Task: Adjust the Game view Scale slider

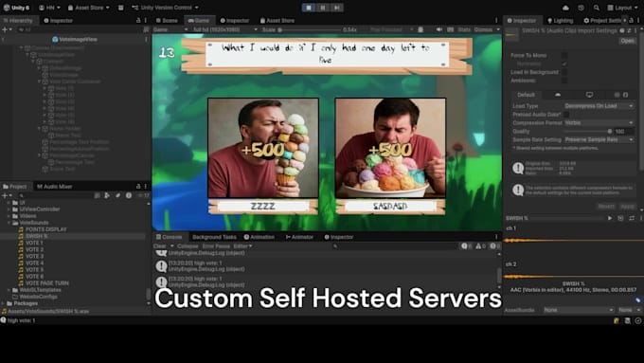Action: 310,29
